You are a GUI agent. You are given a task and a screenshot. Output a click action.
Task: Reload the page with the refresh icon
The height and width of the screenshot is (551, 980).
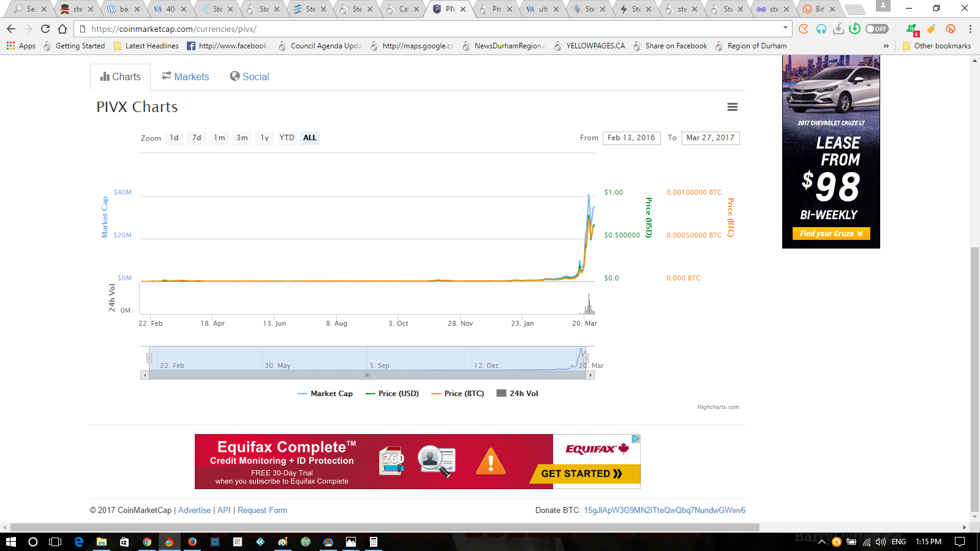(45, 29)
